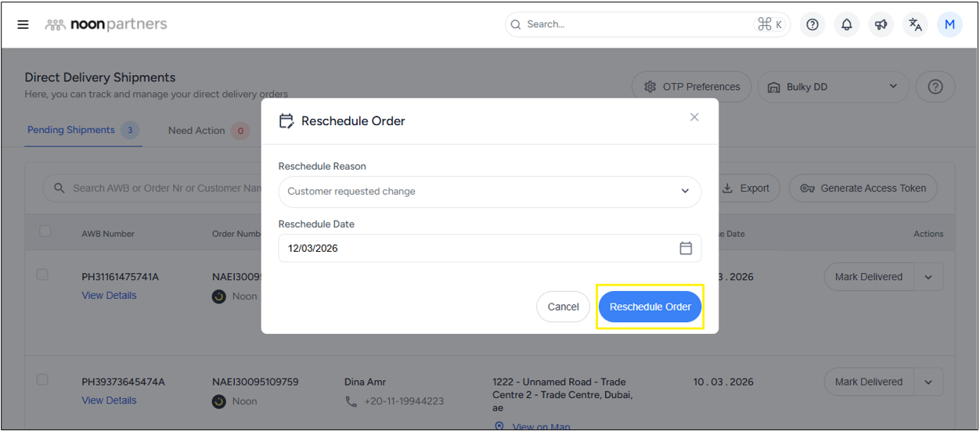This screenshot has height=431, width=980.
Task: Open the notifications bell
Action: [847, 24]
